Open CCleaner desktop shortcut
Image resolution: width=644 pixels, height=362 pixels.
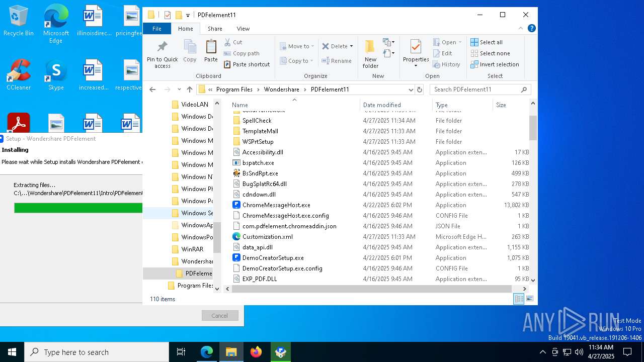point(19,74)
